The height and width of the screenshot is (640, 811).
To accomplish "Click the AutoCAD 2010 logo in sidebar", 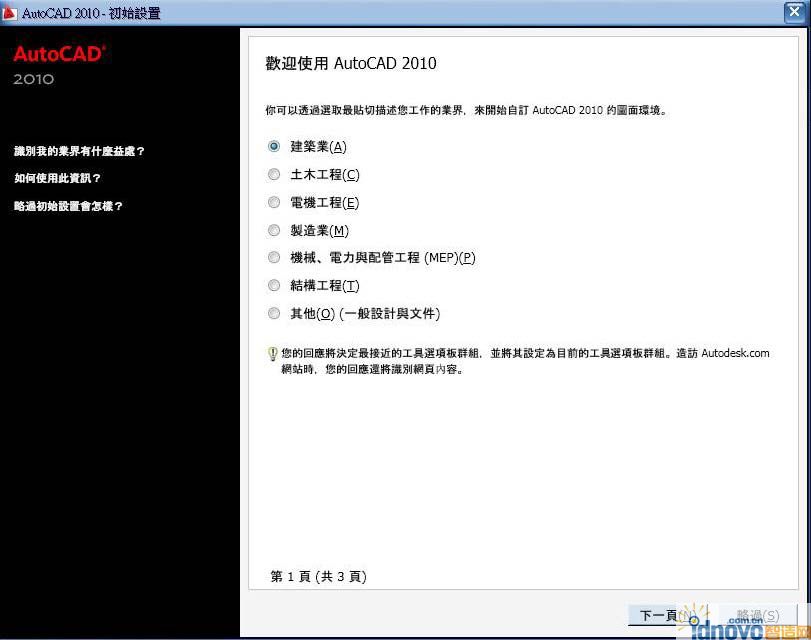I will click(59, 64).
